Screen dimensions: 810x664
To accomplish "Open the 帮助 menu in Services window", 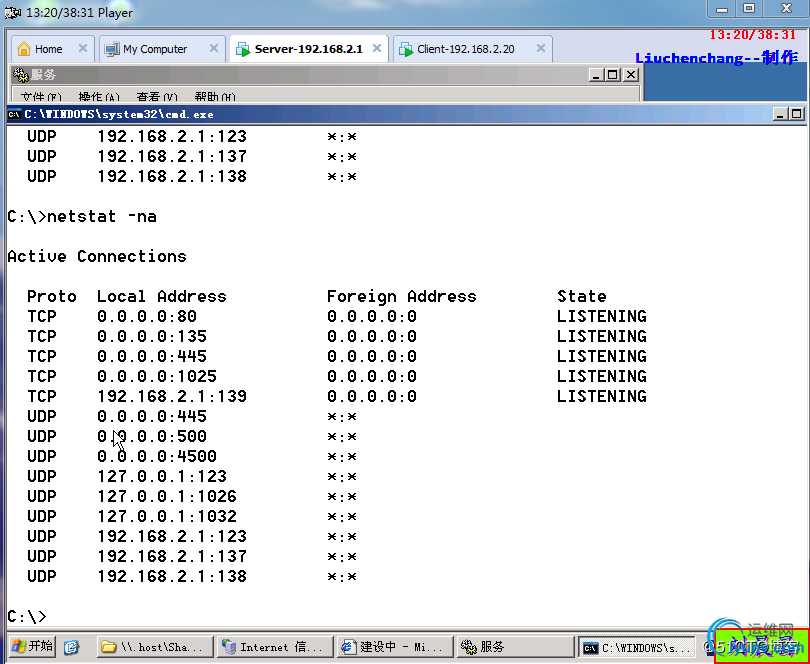I will click(215, 97).
